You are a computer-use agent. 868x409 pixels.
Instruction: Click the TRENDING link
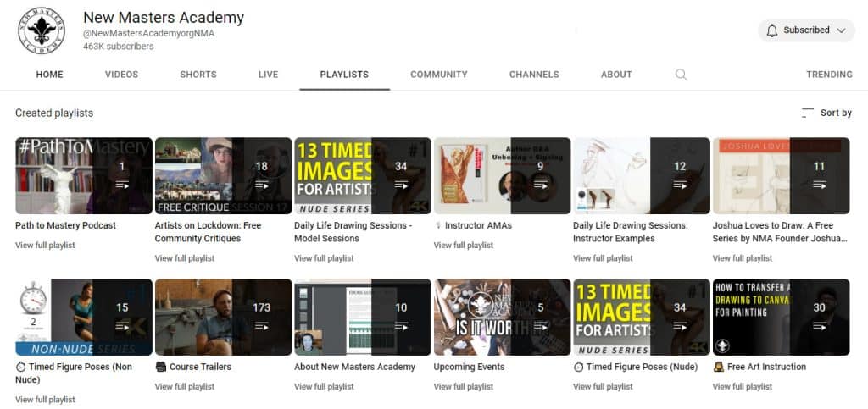(829, 75)
